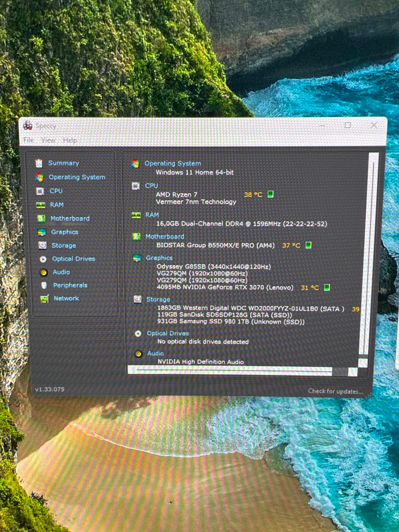399x532 pixels.
Task: Click the sidebar Peripherals mouse icon
Action: click(x=44, y=286)
